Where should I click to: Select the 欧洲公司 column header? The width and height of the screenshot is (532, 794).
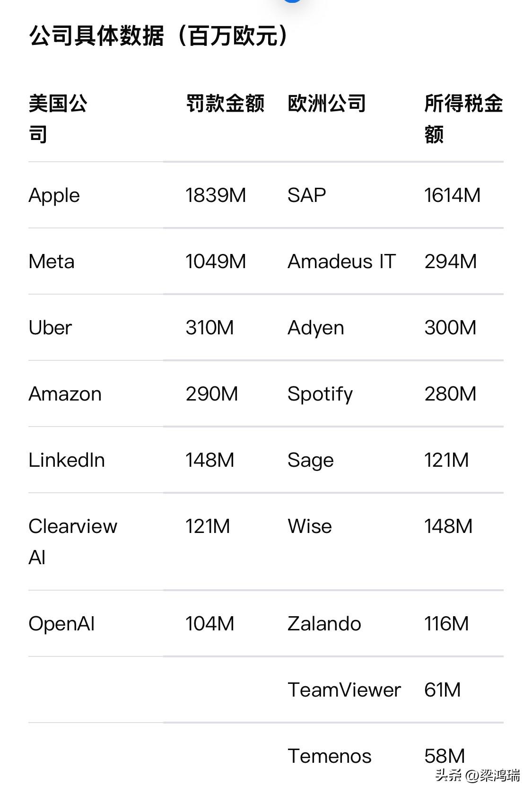coord(327,104)
